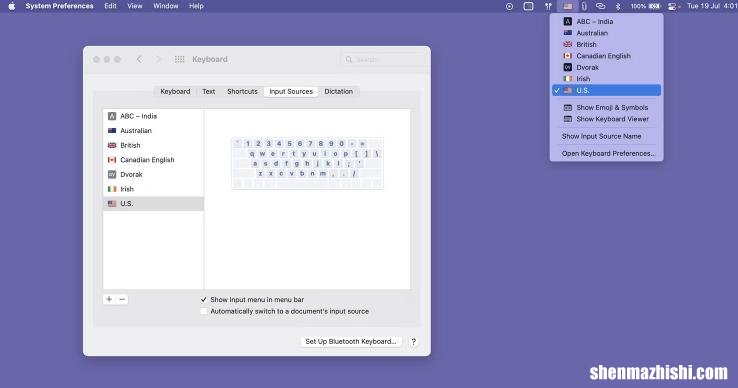Select Canadian English in the sources list
The width and height of the screenshot is (738, 388).
click(x=153, y=160)
